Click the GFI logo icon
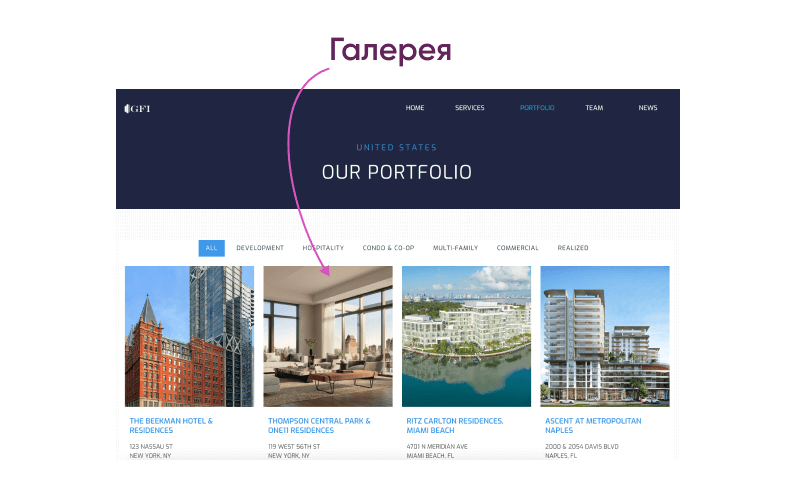Screen dimensions: 800x478 pos(137,108)
